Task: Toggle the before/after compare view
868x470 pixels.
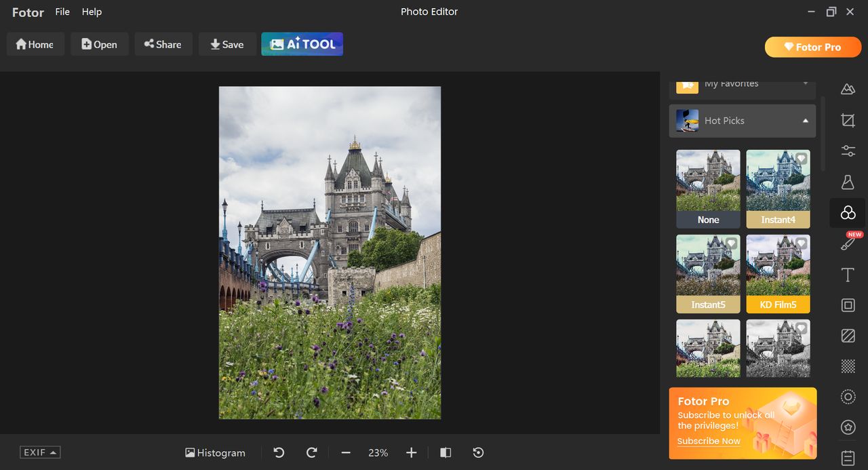Action: point(446,452)
